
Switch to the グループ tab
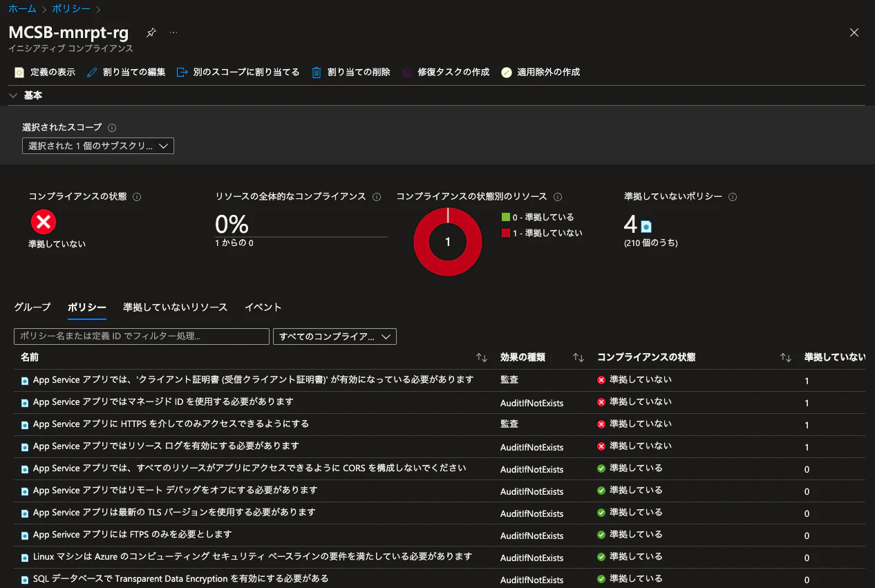pos(32,307)
